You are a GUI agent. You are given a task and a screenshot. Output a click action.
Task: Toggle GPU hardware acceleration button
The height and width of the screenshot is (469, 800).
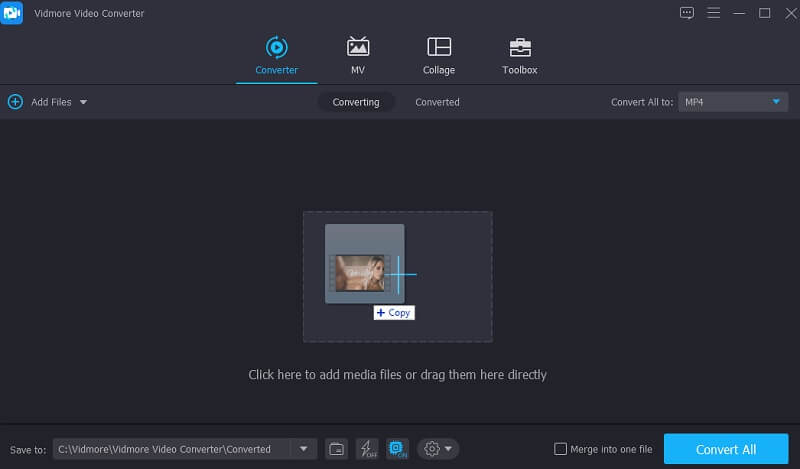[x=397, y=449]
